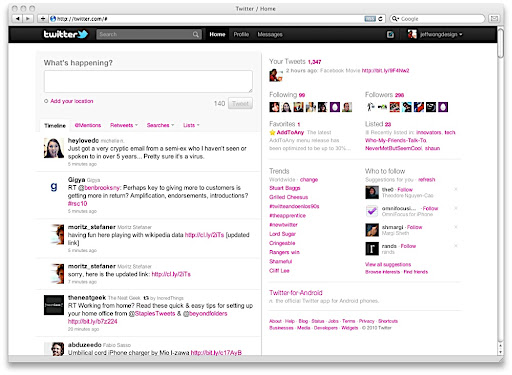Click View all suggestions link
Viewport: 512px width, 375px height.
(x=388, y=264)
